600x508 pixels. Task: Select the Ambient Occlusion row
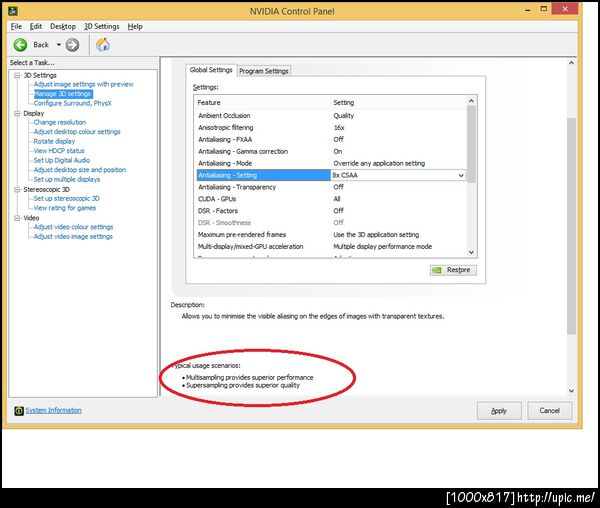click(x=331, y=116)
